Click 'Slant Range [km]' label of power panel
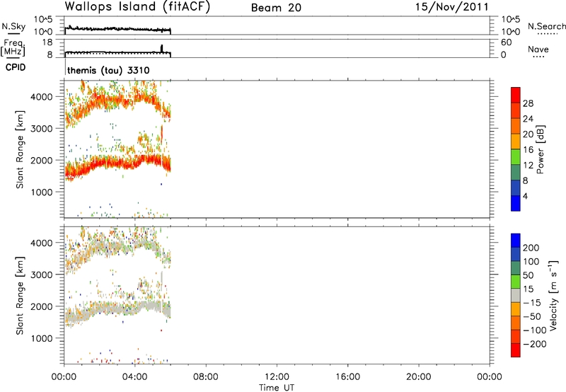 (20, 149)
